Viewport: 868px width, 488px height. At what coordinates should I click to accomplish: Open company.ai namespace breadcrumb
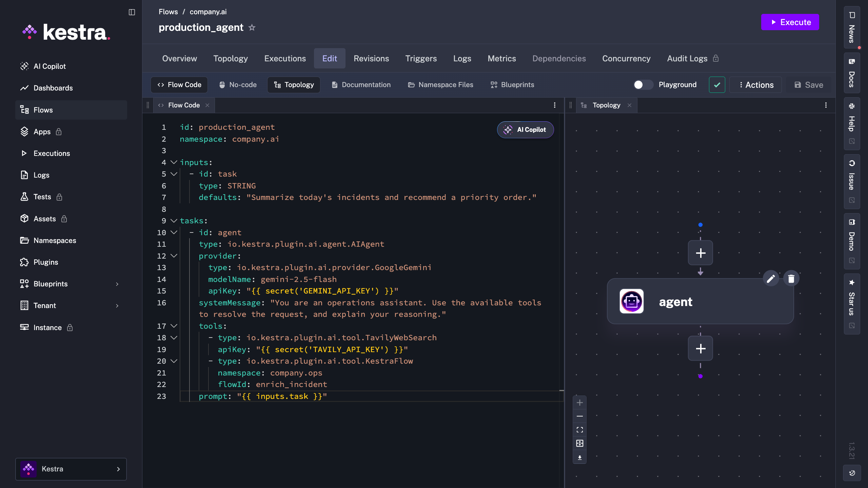point(208,12)
